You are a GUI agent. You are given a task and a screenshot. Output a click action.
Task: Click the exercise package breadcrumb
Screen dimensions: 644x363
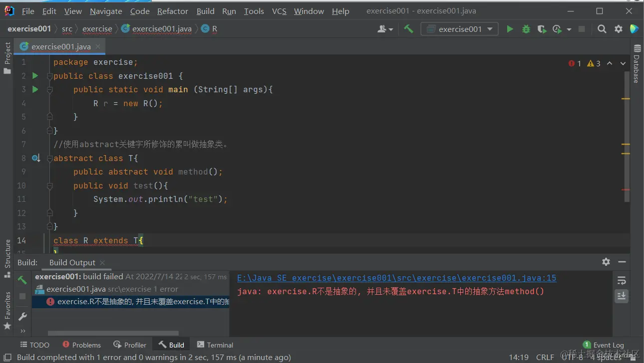[x=97, y=29]
